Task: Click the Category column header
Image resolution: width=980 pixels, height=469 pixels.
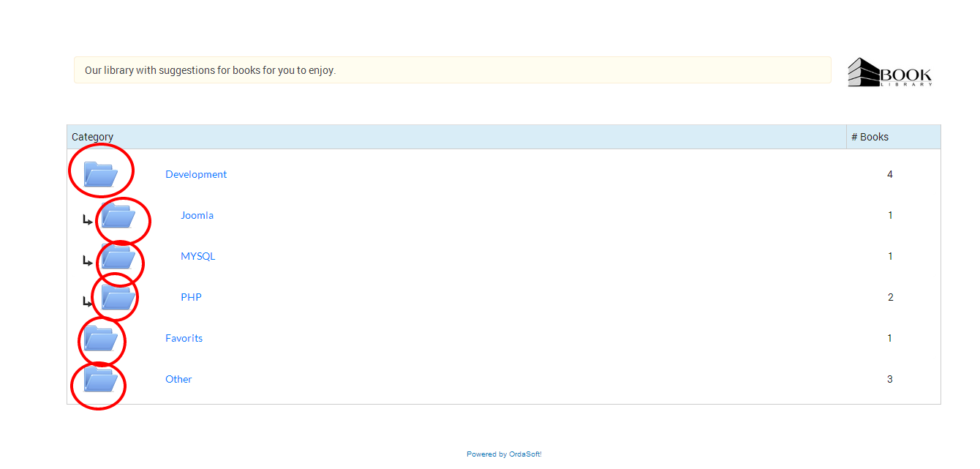Action: coord(92,137)
